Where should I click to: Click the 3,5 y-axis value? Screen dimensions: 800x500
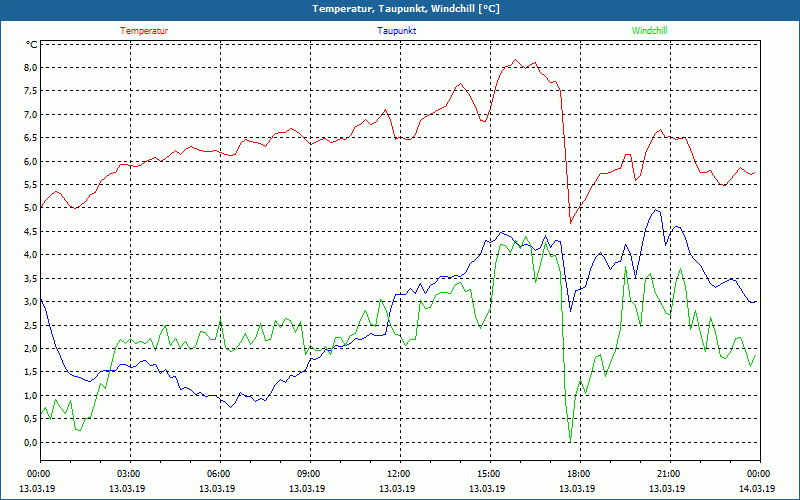pos(31,278)
